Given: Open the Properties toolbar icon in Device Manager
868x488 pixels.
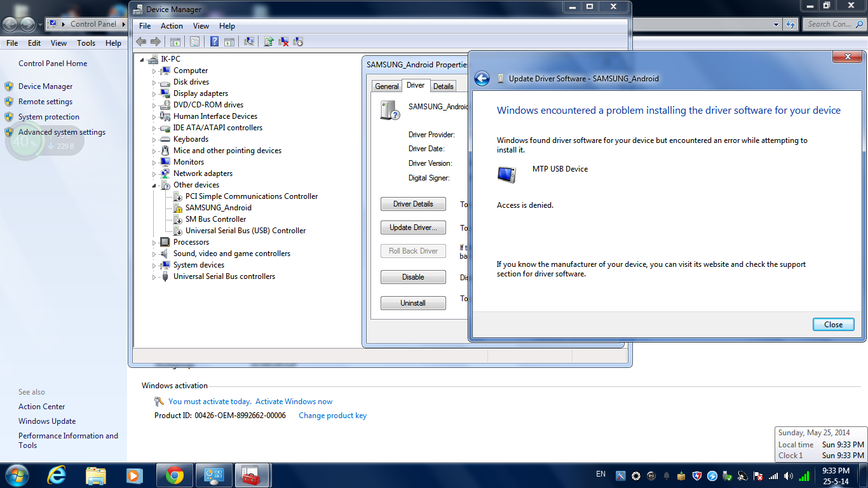Looking at the screenshot, I should click(194, 42).
